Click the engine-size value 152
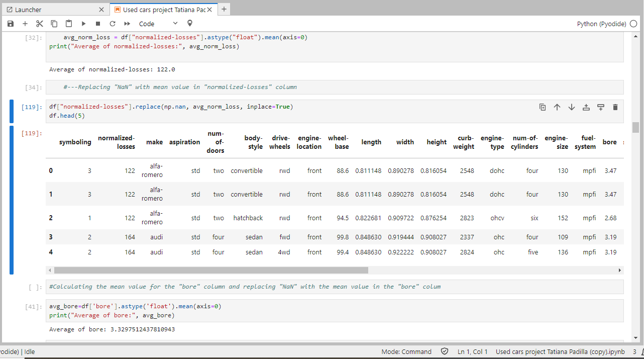The image size is (644, 359). 563,218
